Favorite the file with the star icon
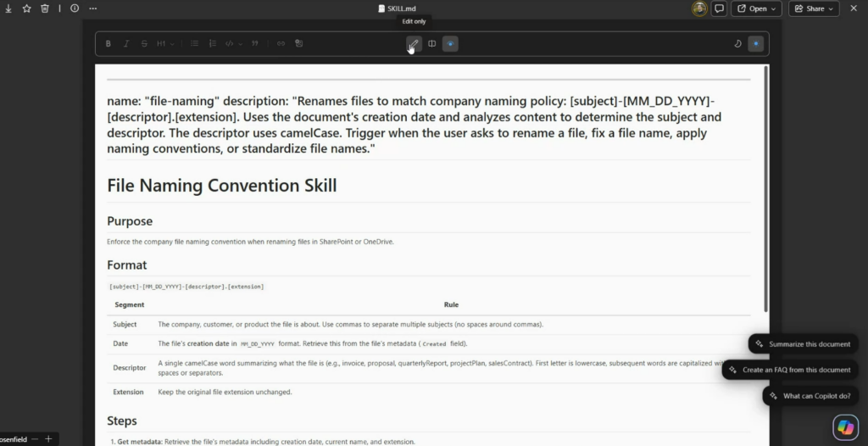 [x=26, y=8]
